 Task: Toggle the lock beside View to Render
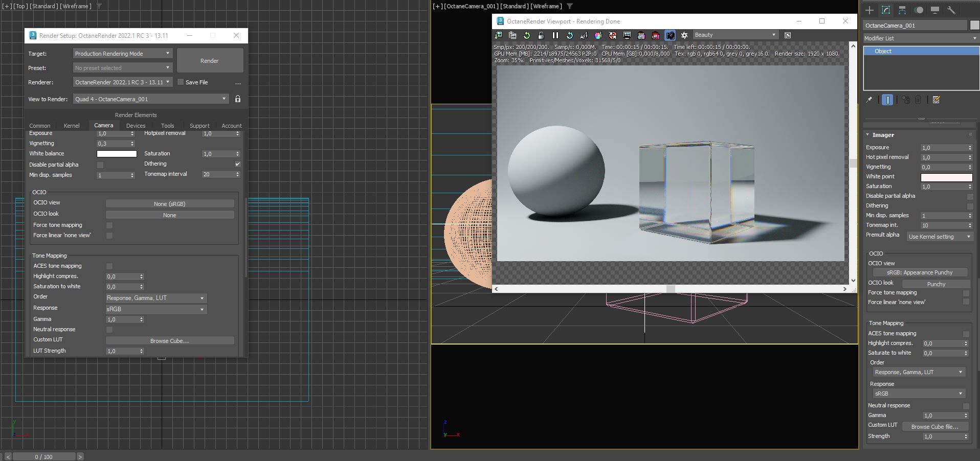(x=238, y=99)
